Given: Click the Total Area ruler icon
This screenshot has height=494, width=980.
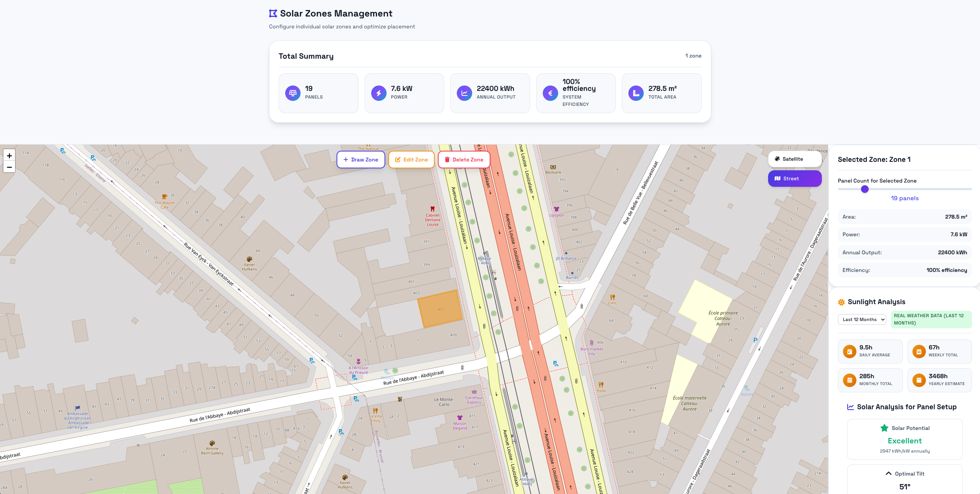Looking at the screenshot, I should coord(636,93).
